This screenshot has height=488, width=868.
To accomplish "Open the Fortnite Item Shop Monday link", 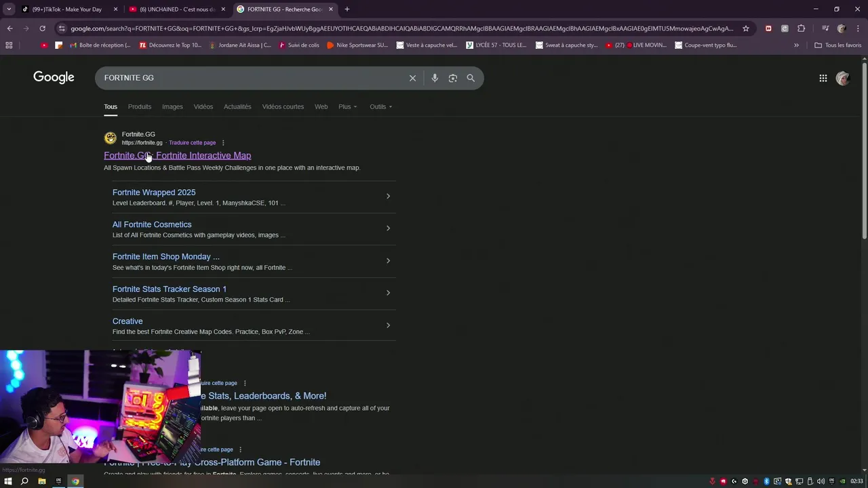I will 166,257.
